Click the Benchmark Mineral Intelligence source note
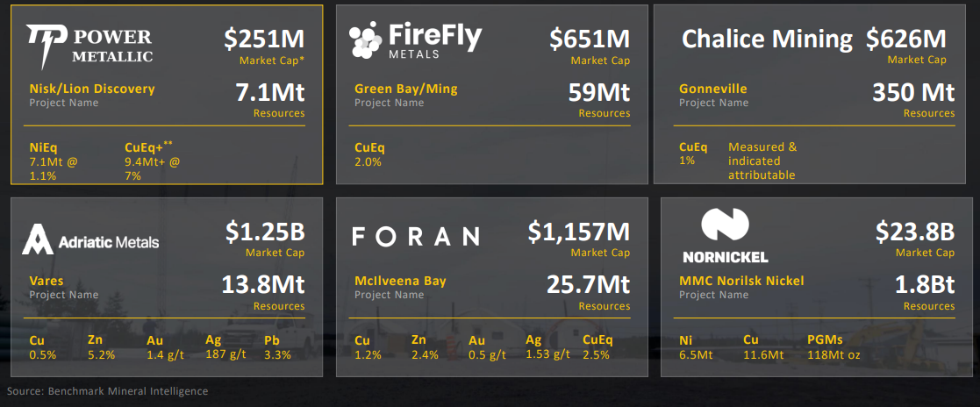 (107, 391)
